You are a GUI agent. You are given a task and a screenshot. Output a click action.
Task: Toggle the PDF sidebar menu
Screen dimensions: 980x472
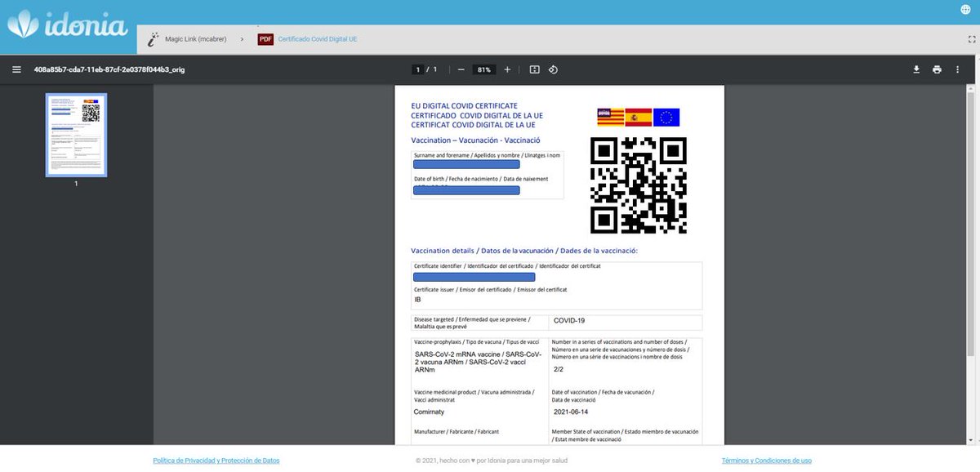pos(16,69)
